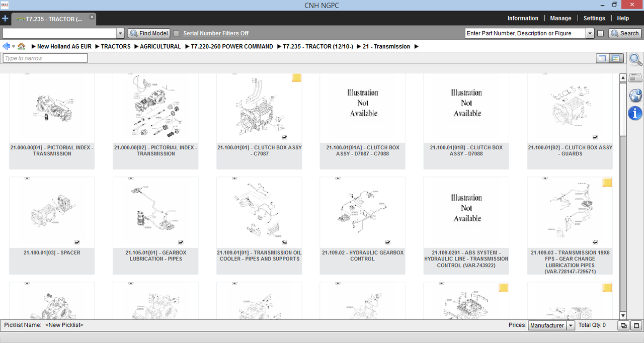This screenshot has width=644, height=343.
Task: Open the magnifier search panel in the sidebar
Action: pyautogui.click(x=635, y=59)
